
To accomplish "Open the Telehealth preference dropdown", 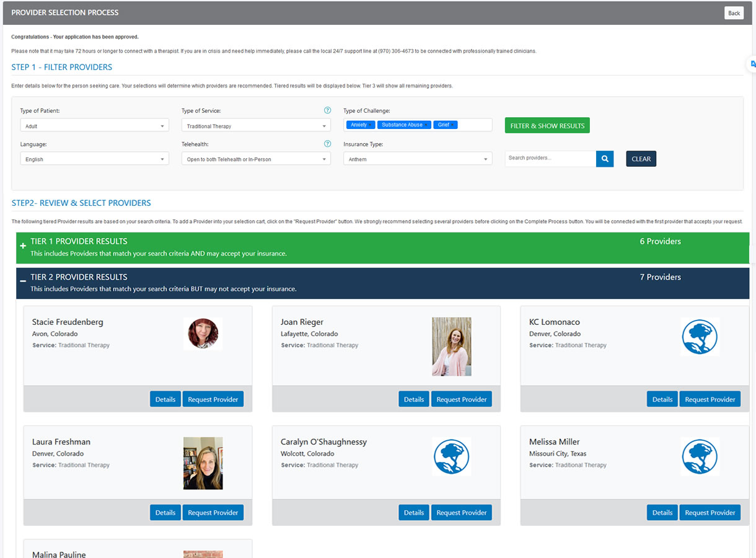I will click(x=256, y=159).
